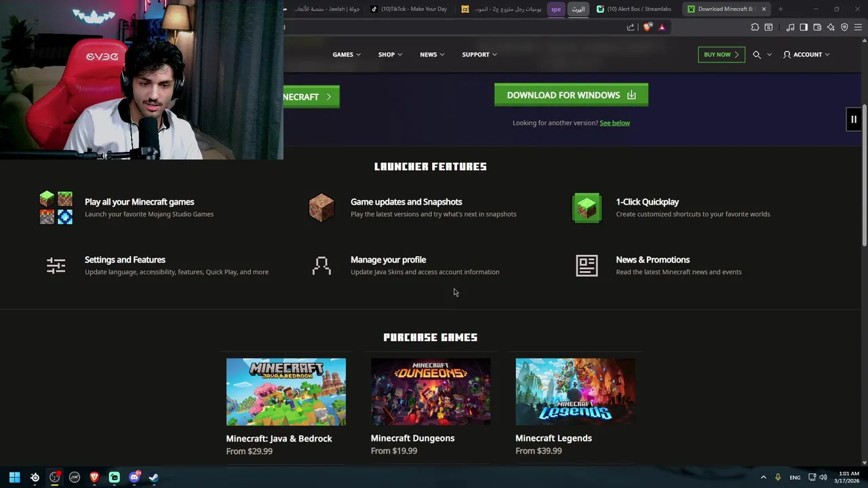Select the purple 'spe' tab group
Viewport: 868px width, 488px height.
coord(556,9)
